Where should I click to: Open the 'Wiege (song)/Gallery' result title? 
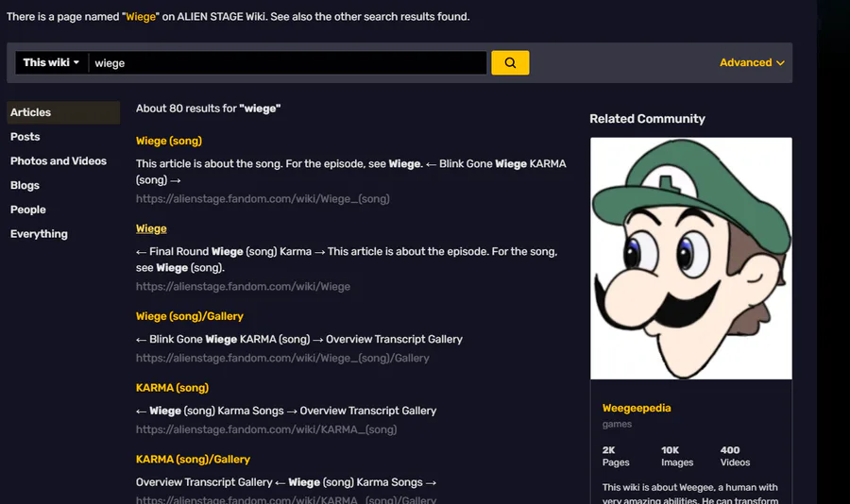190,316
